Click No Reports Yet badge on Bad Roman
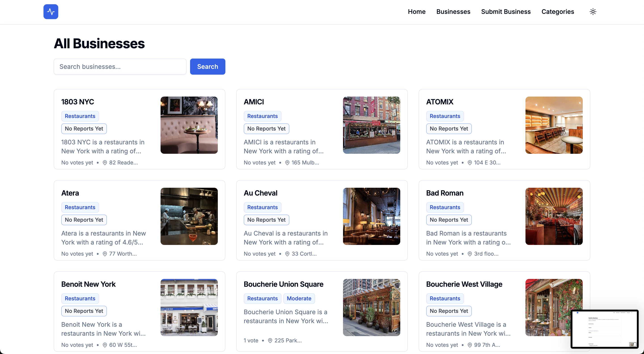 (449, 220)
